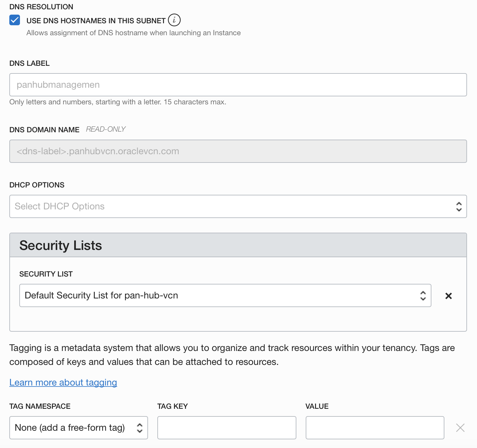Click the Tag Namespace chevron arrows
Viewport: 477px width, 448px height.
point(140,428)
